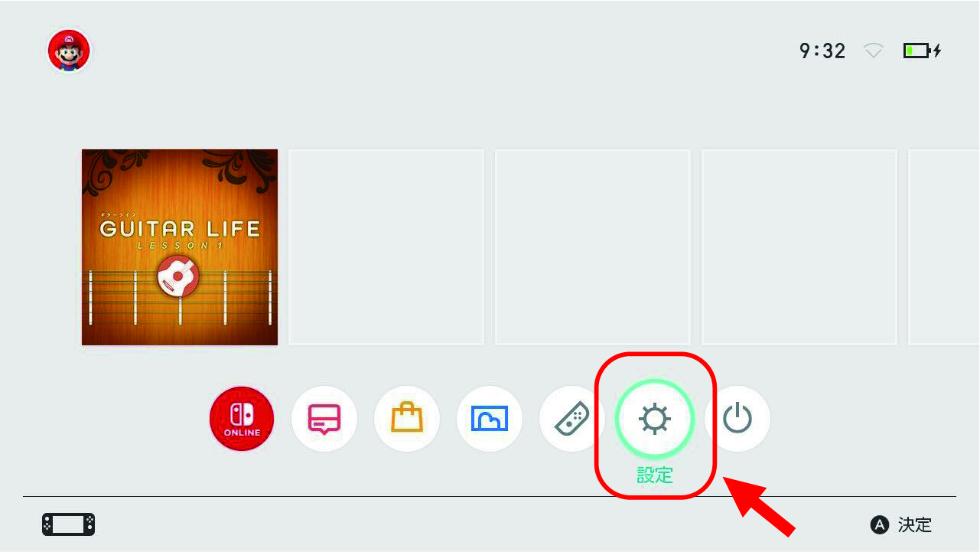Viewport: 980px width, 552px height.
Task: Open the News speech-bubble icon
Action: pyautogui.click(x=324, y=419)
